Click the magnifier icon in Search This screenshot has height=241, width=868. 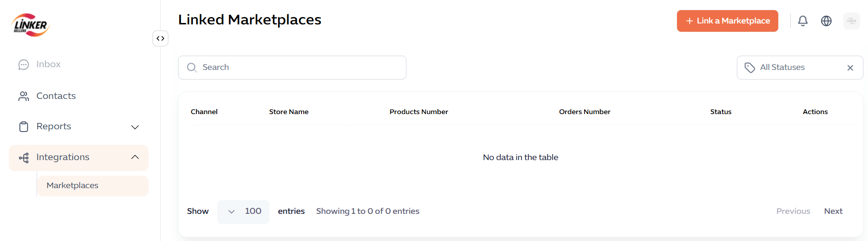191,68
